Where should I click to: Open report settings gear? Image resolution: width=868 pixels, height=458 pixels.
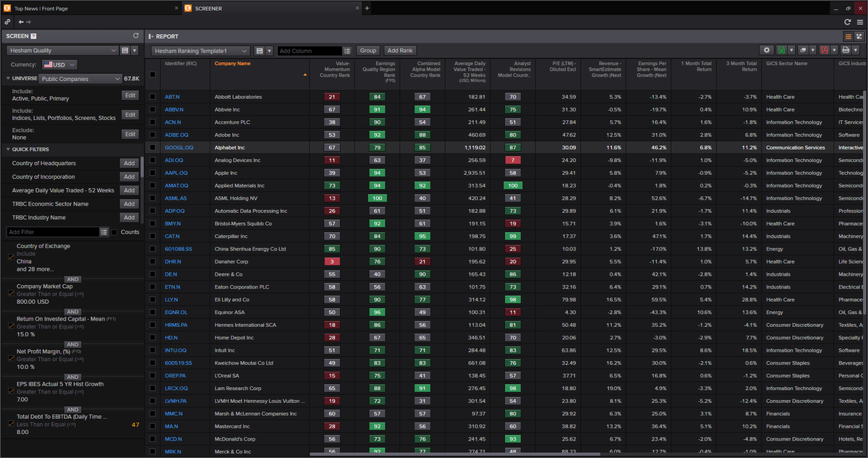point(767,51)
